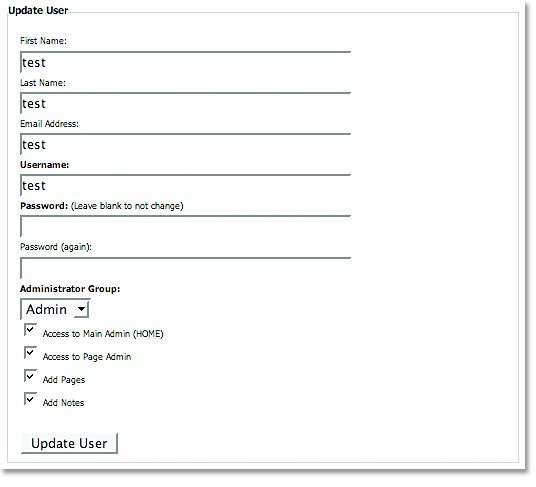This screenshot has height=487, width=536.
Task: Focus the Last Name text box
Action: click(x=186, y=103)
